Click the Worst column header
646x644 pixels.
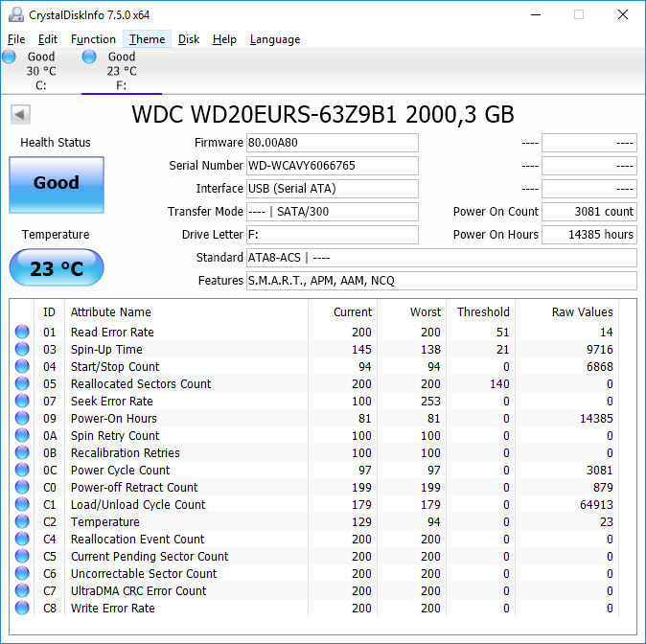[426, 311]
